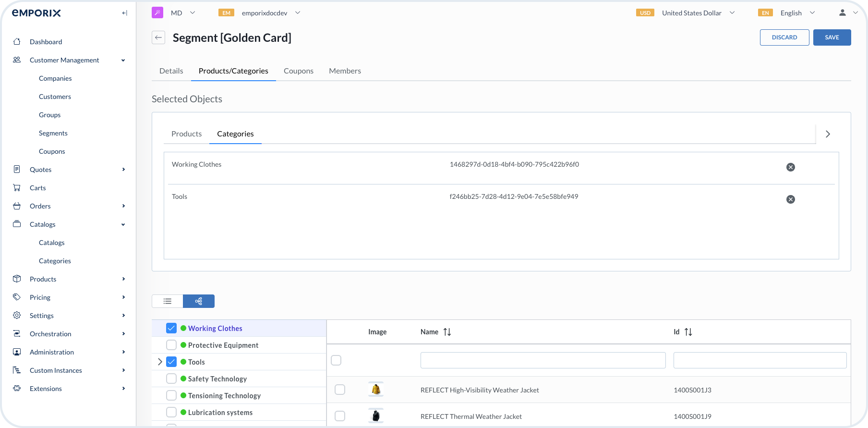Open the Products tab in Selected Objects
Image resolution: width=868 pixels, height=428 pixels.
pos(186,134)
